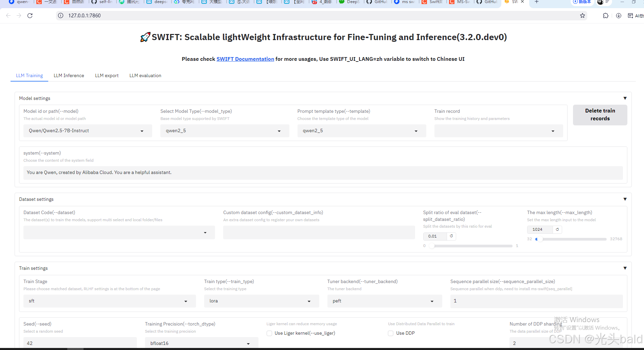
Task: Open the Select Model Type dropdown
Action: (x=225, y=131)
